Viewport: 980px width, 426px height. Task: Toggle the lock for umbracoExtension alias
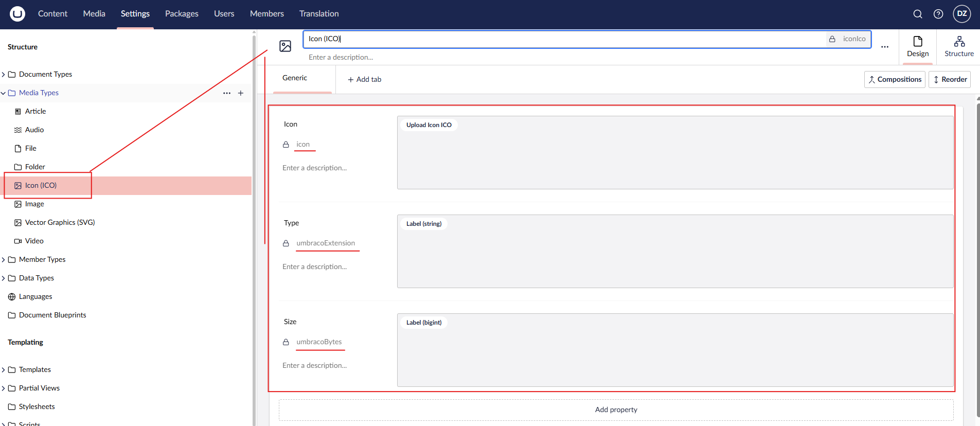click(x=286, y=243)
